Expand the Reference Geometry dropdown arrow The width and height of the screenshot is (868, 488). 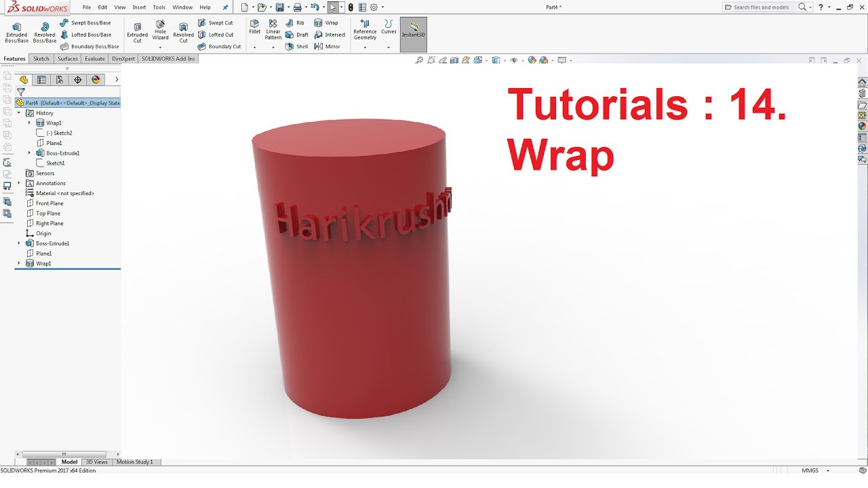365,47
